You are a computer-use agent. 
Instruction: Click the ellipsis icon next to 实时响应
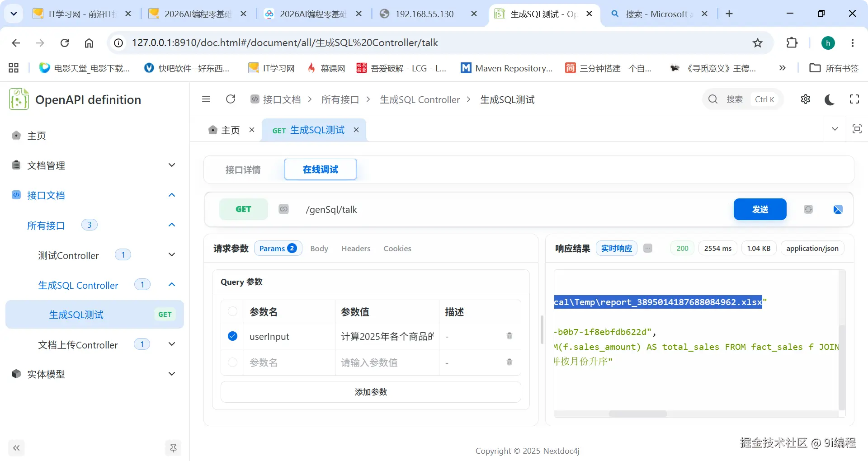coord(648,248)
